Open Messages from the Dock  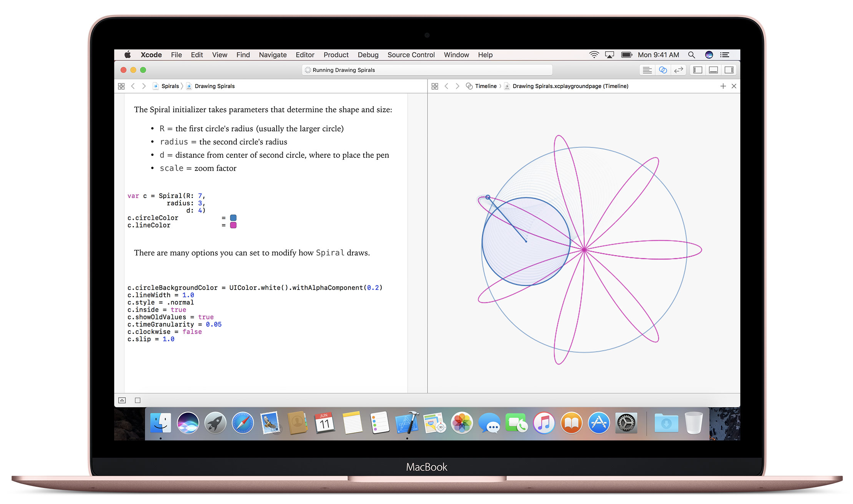click(489, 423)
